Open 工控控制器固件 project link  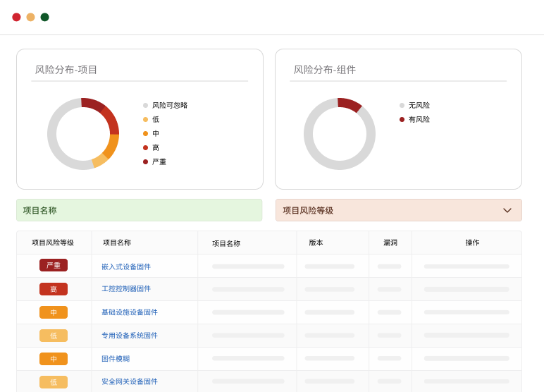tap(126, 289)
